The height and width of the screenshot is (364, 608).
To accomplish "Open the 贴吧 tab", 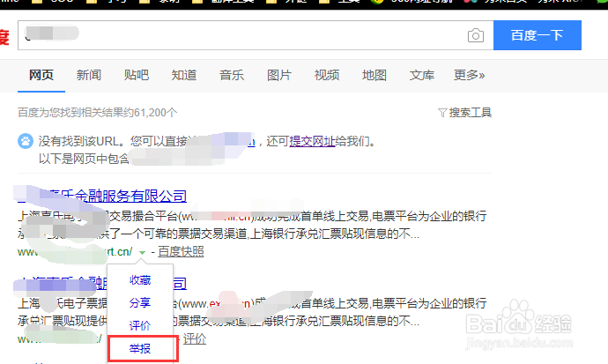I will [136, 75].
